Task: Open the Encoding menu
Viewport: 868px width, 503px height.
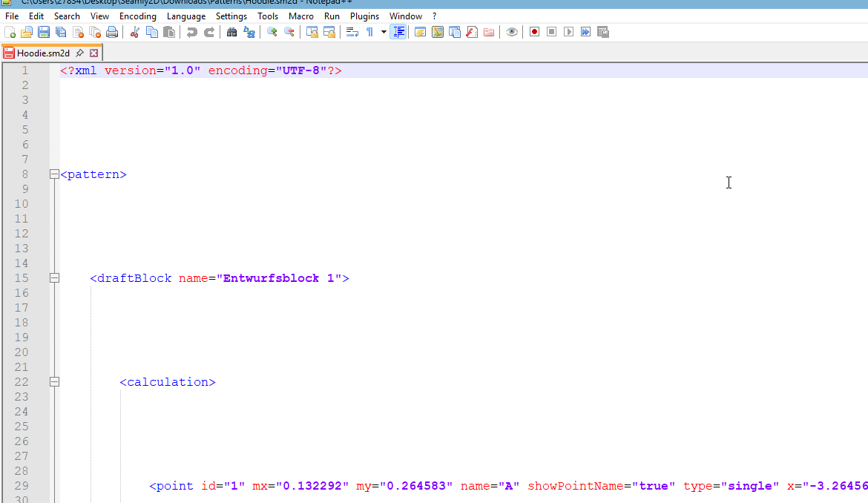Action: pyautogui.click(x=137, y=16)
